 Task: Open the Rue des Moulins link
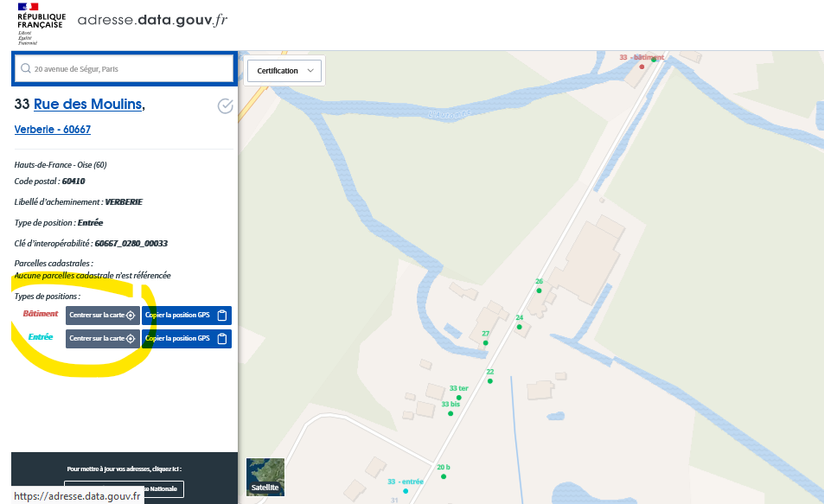point(87,104)
